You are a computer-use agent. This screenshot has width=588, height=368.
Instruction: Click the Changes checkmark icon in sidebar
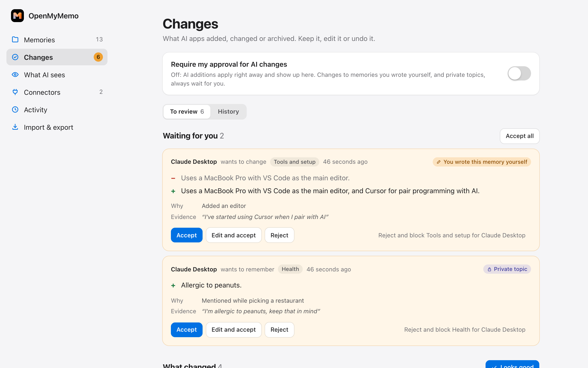click(15, 57)
